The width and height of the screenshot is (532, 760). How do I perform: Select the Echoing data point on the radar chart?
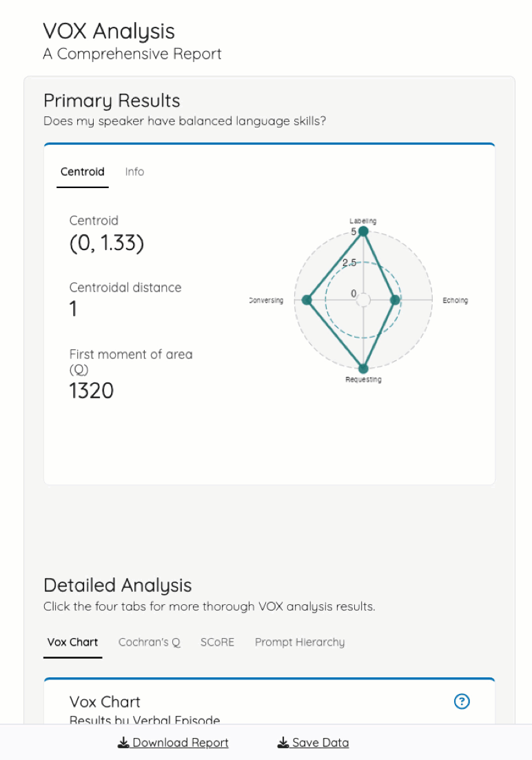(395, 300)
